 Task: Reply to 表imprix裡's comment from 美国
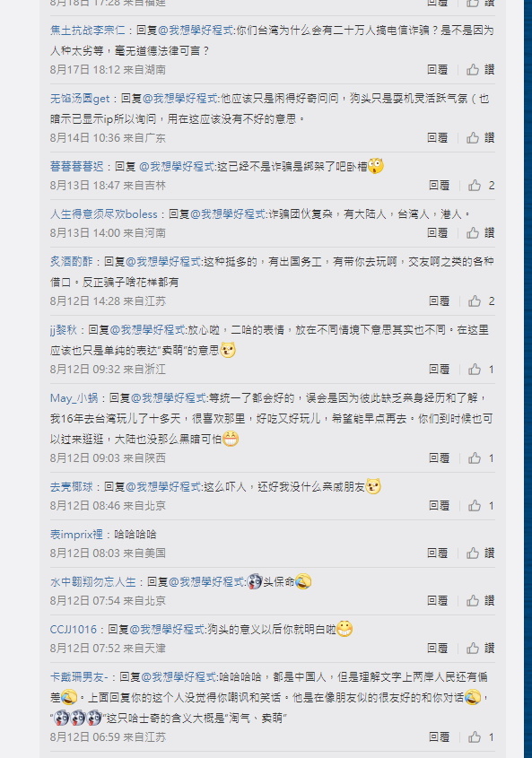pyautogui.click(x=437, y=553)
